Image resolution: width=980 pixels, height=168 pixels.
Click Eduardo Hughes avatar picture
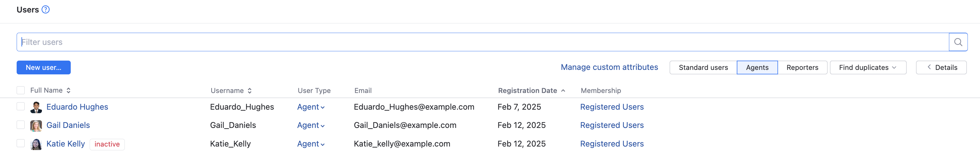[x=36, y=107]
